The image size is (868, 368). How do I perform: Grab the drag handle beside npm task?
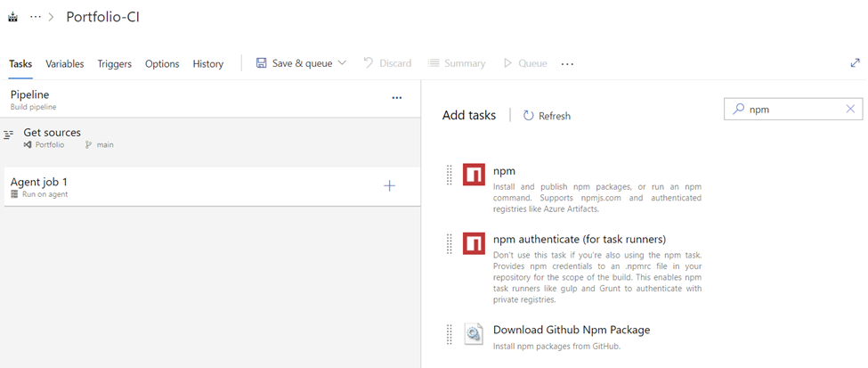pyautogui.click(x=450, y=175)
